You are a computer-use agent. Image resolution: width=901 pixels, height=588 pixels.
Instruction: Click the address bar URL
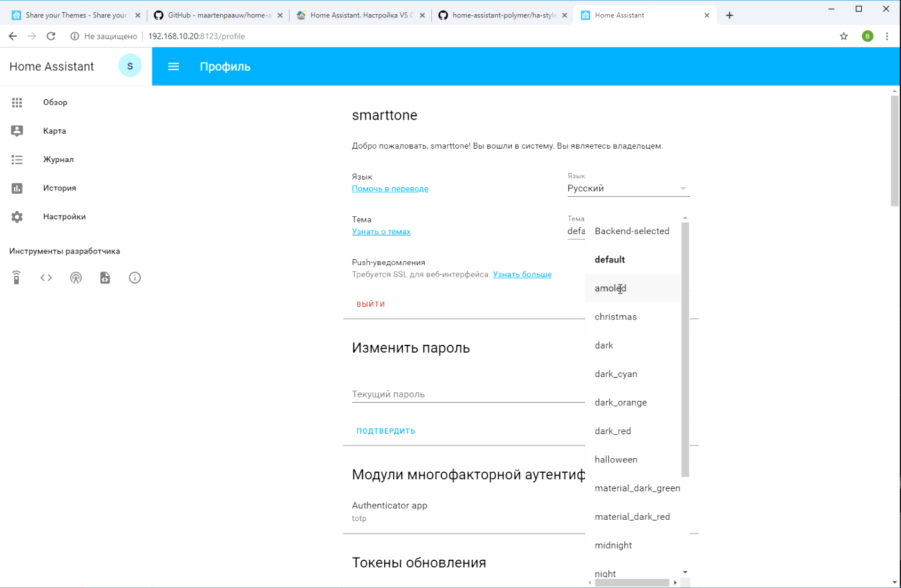196,36
